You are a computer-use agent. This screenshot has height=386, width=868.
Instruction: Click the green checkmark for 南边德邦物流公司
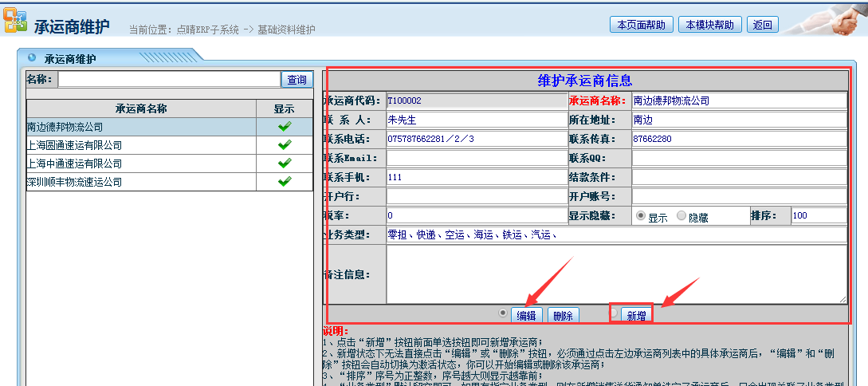tap(284, 127)
